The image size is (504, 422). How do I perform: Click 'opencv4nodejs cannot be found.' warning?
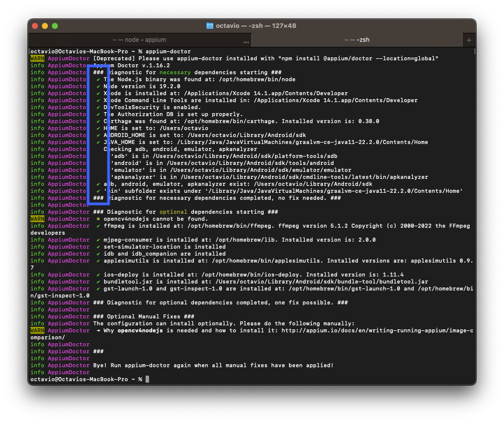156,219
